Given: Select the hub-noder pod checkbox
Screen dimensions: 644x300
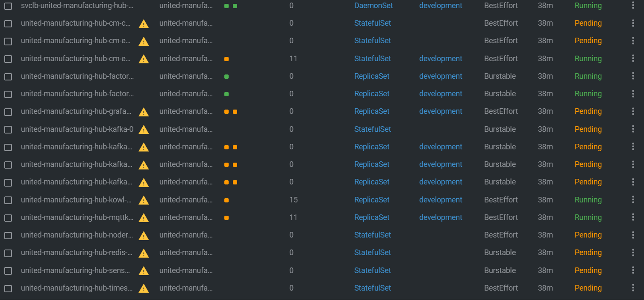Looking at the screenshot, I should pyautogui.click(x=8, y=235).
